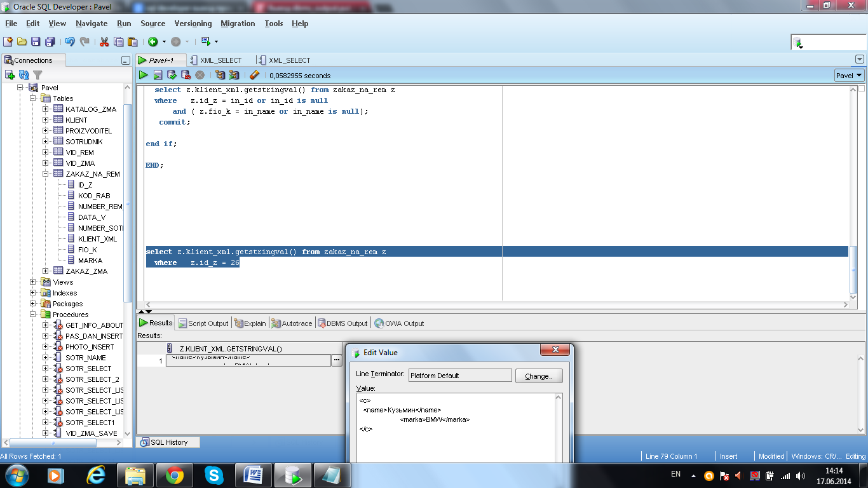Open the File menu

click(x=11, y=24)
